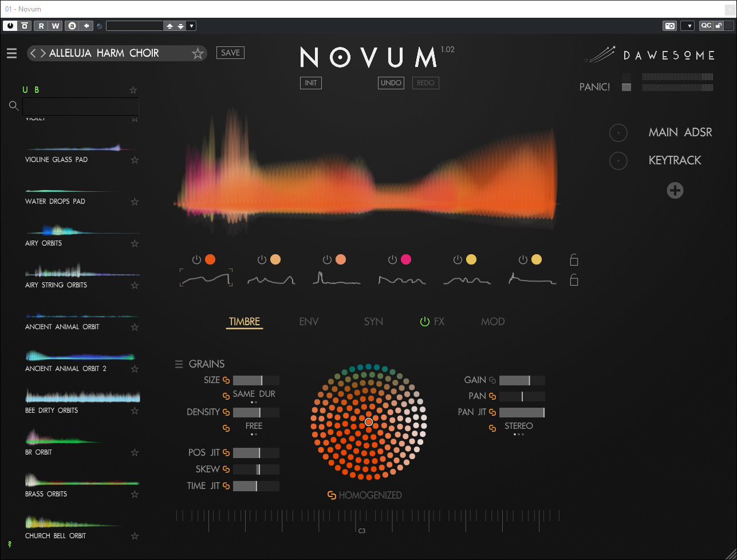Open the host preset dropdown arrow
This screenshot has height=560, width=737.
click(191, 26)
